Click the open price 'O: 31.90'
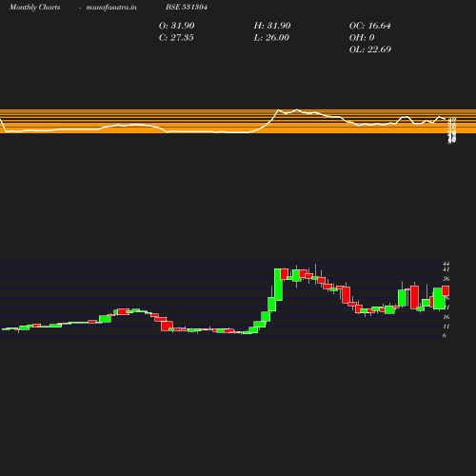 coord(177,26)
